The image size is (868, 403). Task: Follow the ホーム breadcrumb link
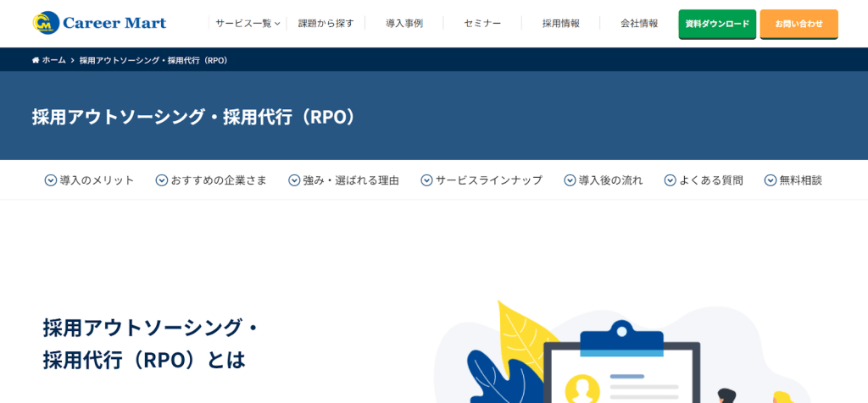(x=53, y=60)
